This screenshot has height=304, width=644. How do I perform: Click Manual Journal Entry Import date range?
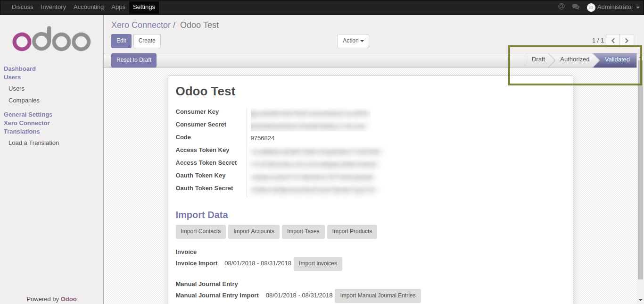tap(299, 296)
